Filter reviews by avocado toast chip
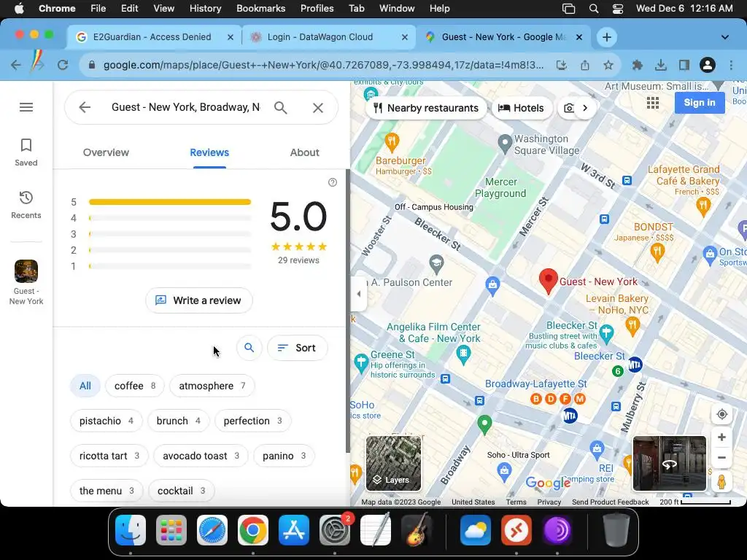The image size is (747, 560). pyautogui.click(x=201, y=456)
